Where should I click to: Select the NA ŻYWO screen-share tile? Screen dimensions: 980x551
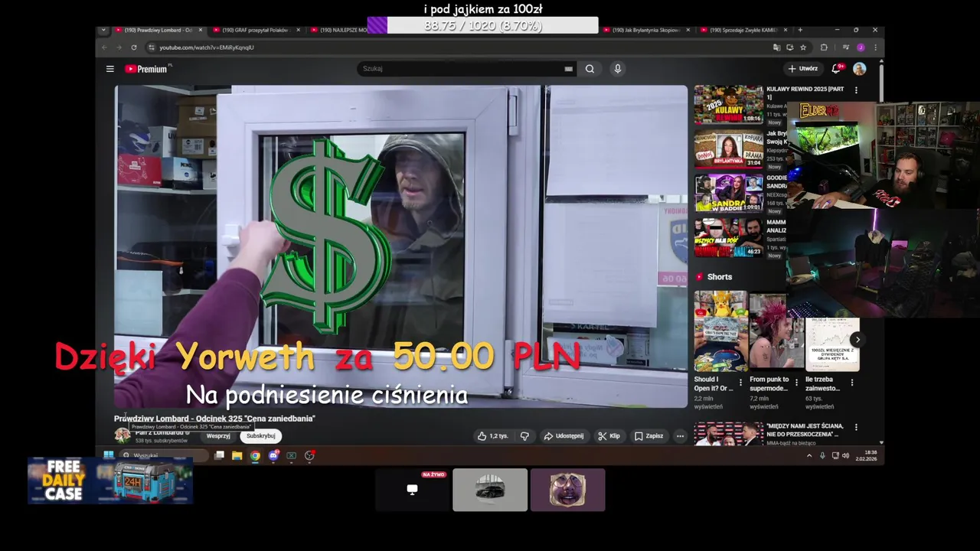pyautogui.click(x=413, y=490)
